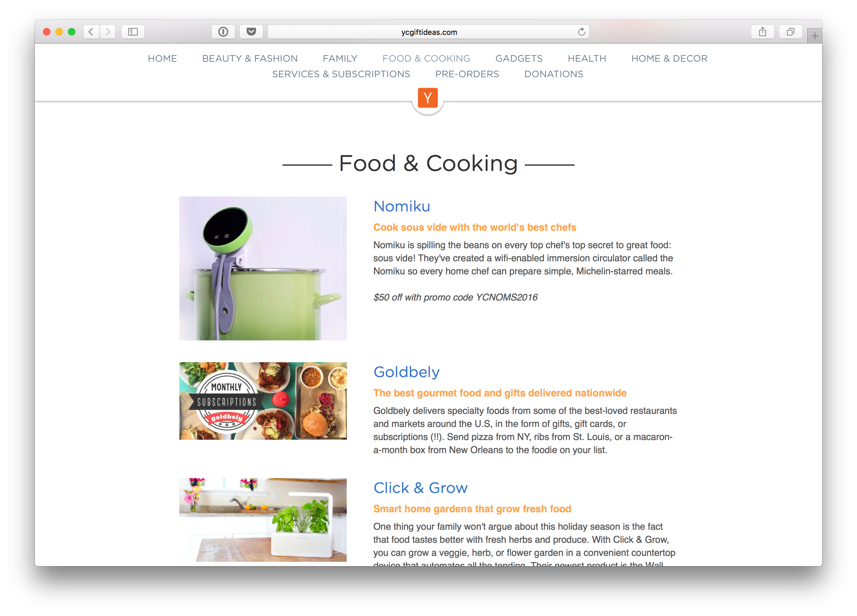Click the orange Y Combinator logo
This screenshot has height=616, width=857.
428,98
